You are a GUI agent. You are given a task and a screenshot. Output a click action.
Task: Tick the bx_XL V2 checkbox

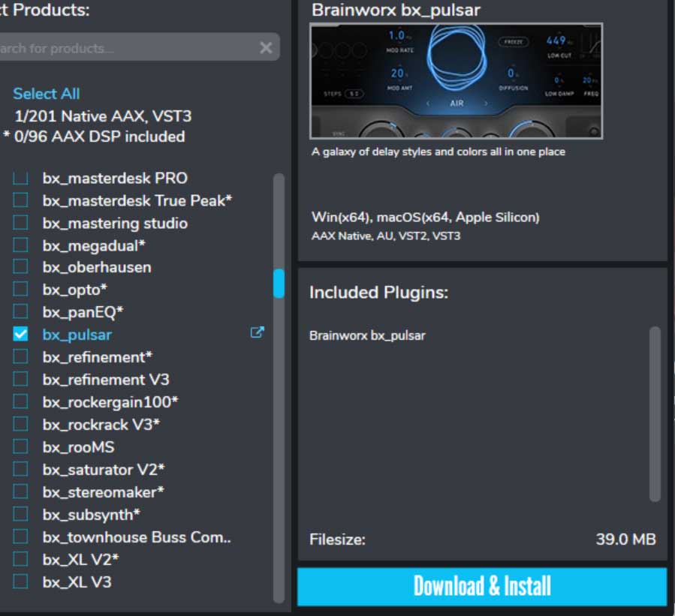[20, 559]
